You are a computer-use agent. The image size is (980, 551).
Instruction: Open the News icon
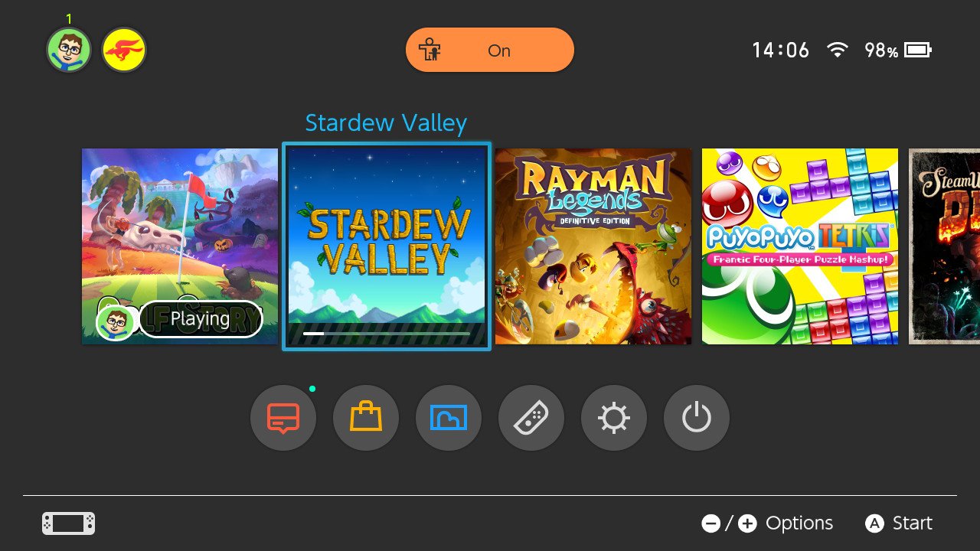coord(283,418)
